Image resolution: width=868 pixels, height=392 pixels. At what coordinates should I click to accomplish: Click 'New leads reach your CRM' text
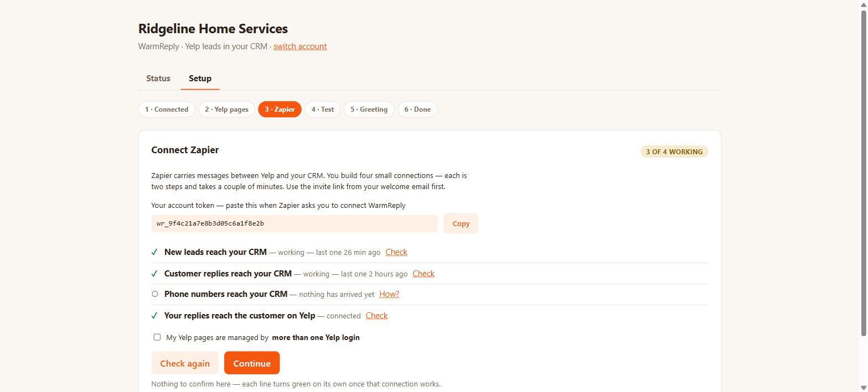[x=215, y=252]
